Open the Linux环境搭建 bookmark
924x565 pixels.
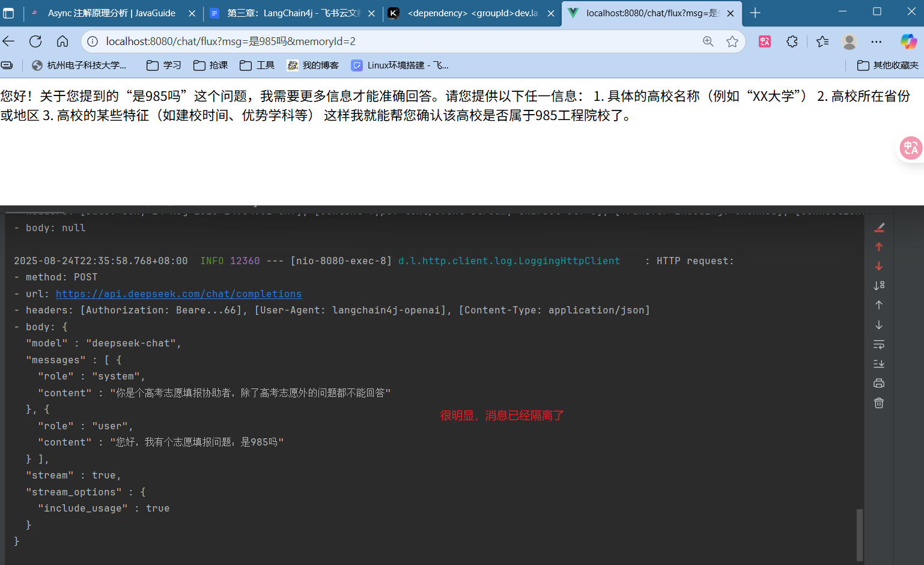[x=400, y=65]
